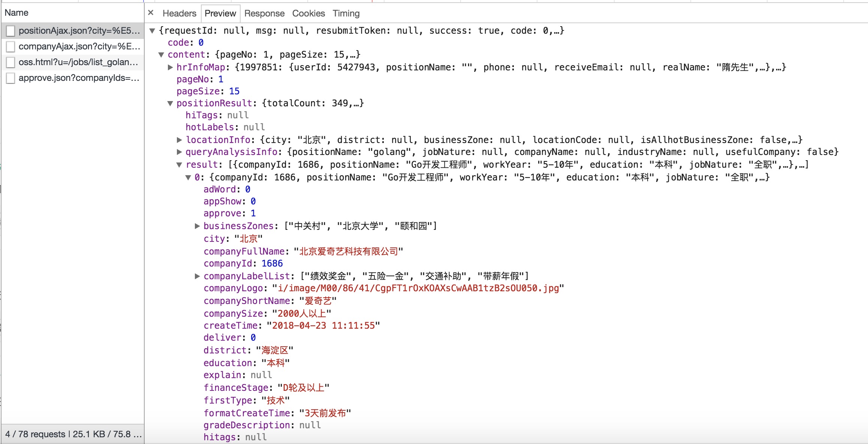The image size is (868, 444).
Task: Show the Timing tab
Action: pos(346,13)
